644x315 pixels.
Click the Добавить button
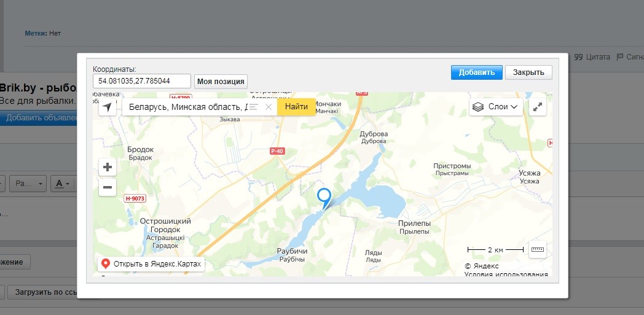pyautogui.click(x=476, y=72)
